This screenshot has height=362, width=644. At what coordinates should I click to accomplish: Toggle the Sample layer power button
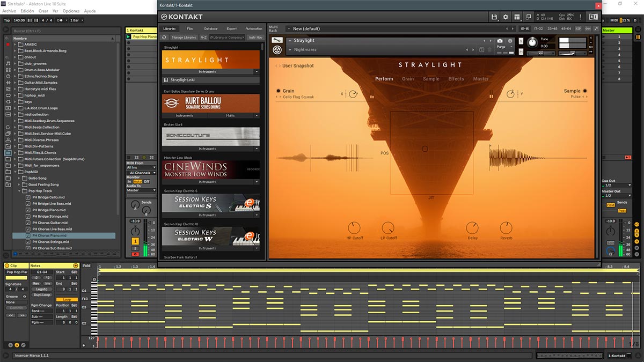(585, 91)
